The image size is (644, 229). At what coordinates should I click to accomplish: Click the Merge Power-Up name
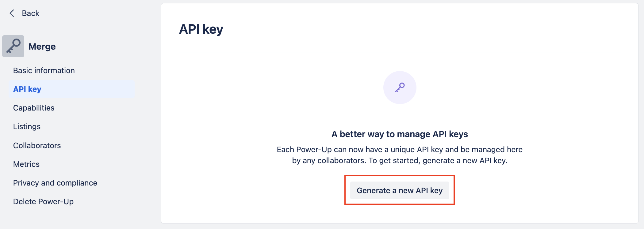coord(42,47)
